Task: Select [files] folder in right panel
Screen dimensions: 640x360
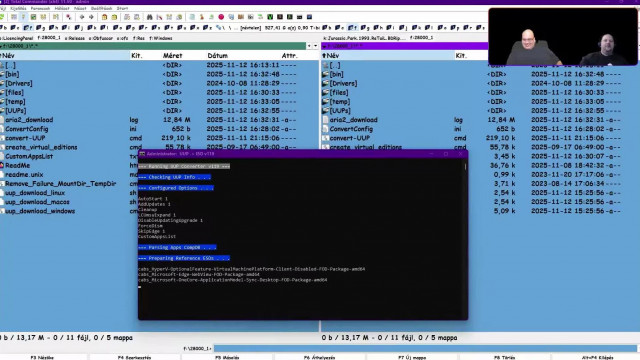Action: point(339,93)
